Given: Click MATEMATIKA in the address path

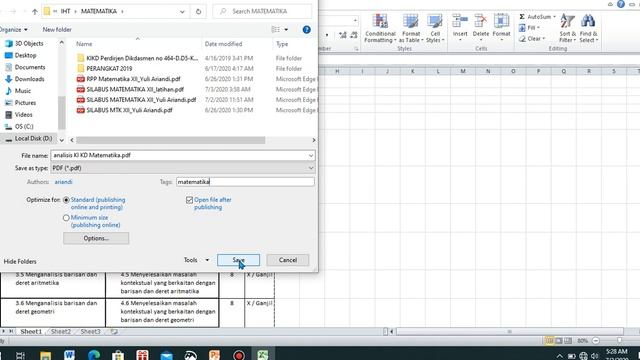Looking at the screenshot, I should [99, 11].
